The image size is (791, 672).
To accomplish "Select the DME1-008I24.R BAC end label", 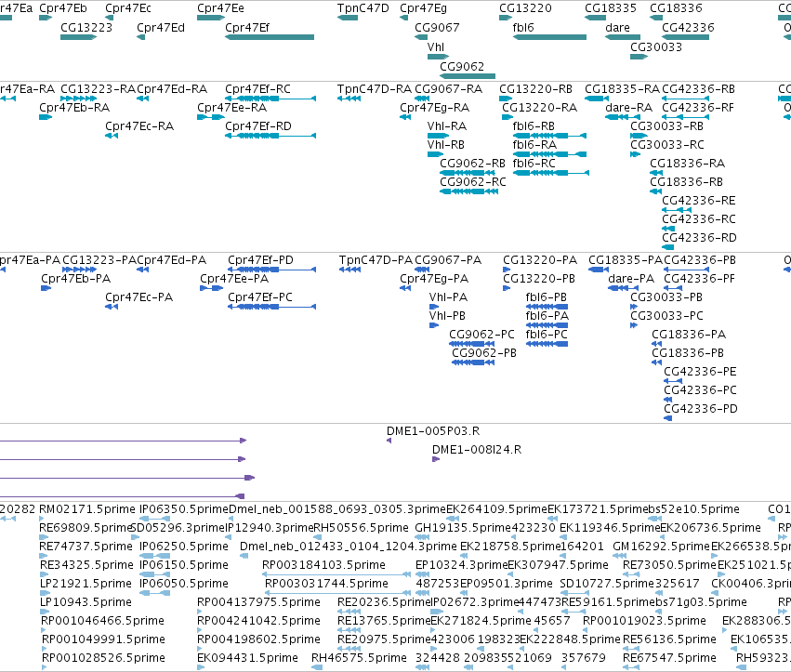I will click(477, 450).
